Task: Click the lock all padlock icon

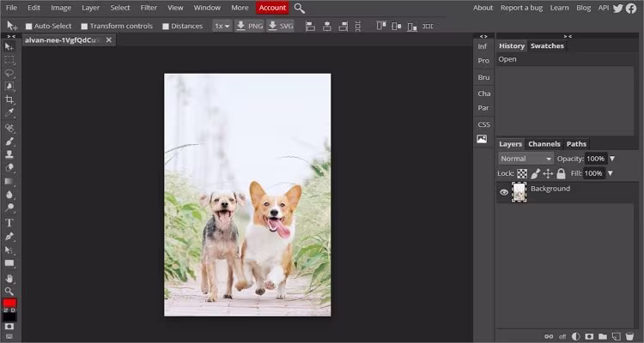Action: tap(561, 173)
